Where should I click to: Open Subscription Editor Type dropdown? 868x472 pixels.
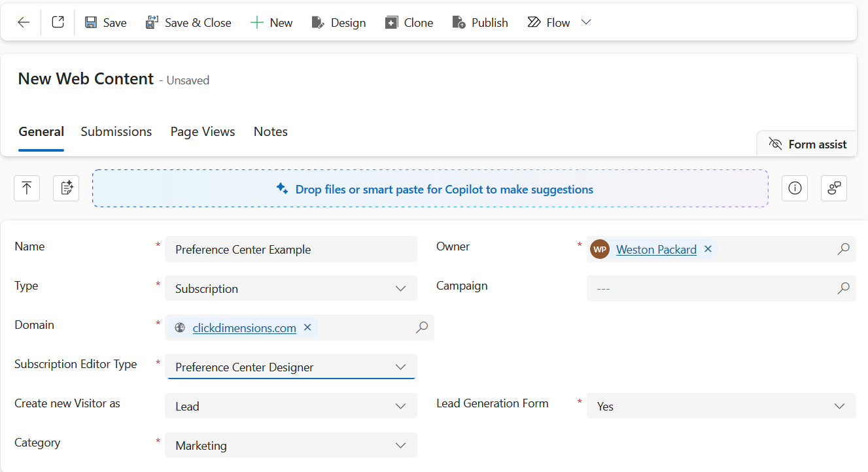click(291, 367)
